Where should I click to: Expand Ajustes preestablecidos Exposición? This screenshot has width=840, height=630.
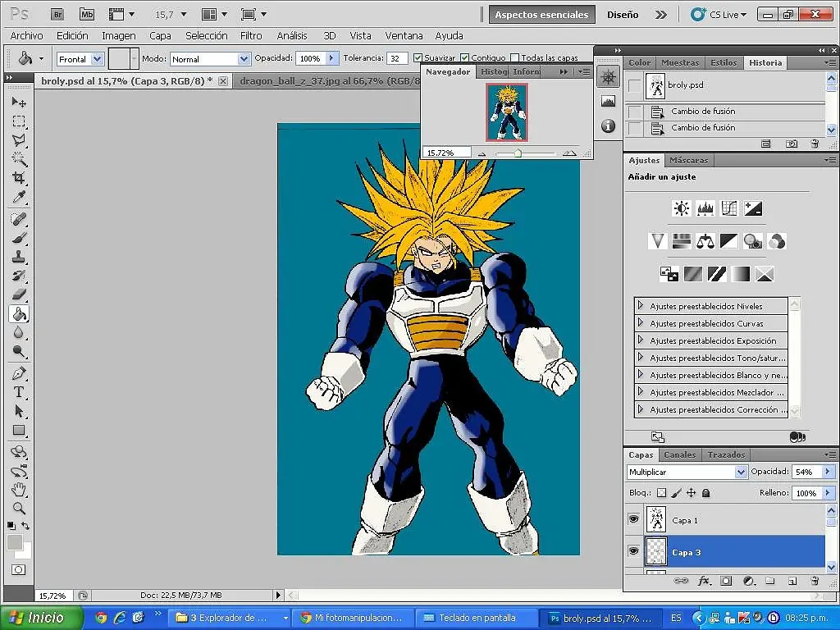click(640, 340)
